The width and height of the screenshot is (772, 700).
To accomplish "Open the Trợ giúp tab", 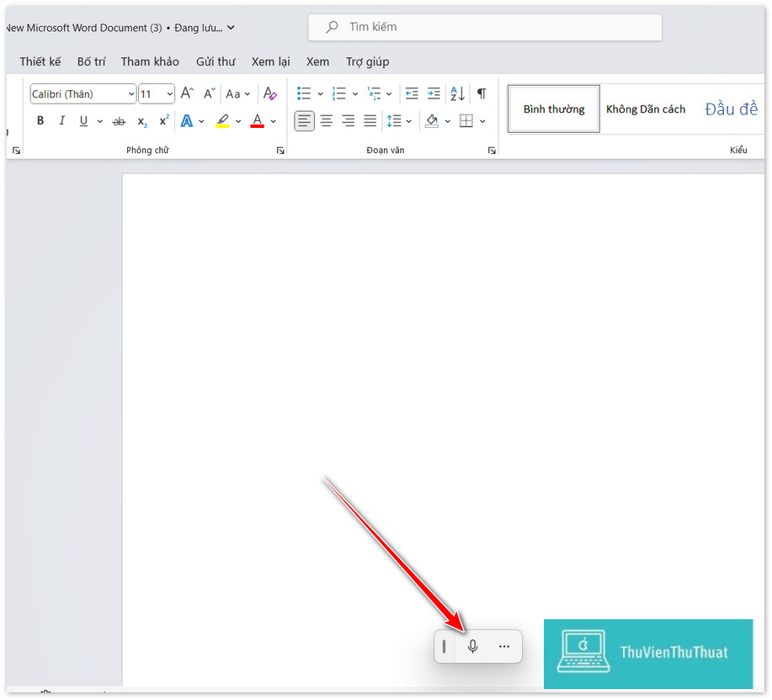I will pos(367,61).
